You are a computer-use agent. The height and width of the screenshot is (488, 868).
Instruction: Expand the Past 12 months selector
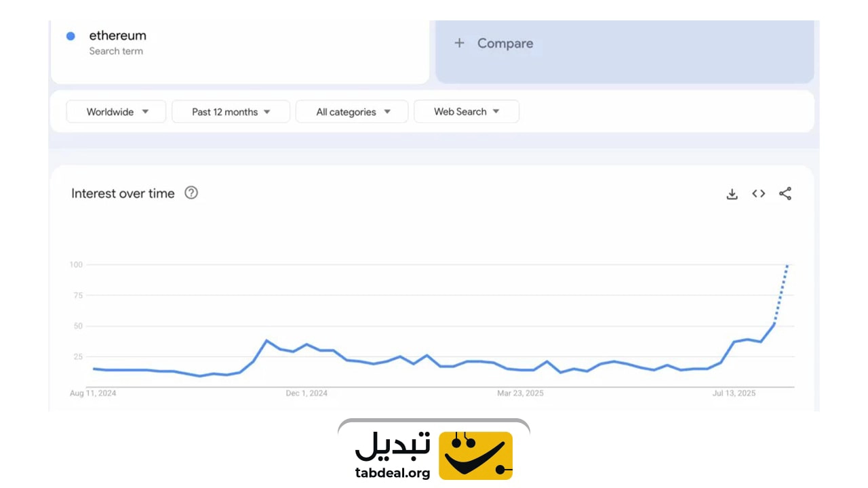coord(231,111)
